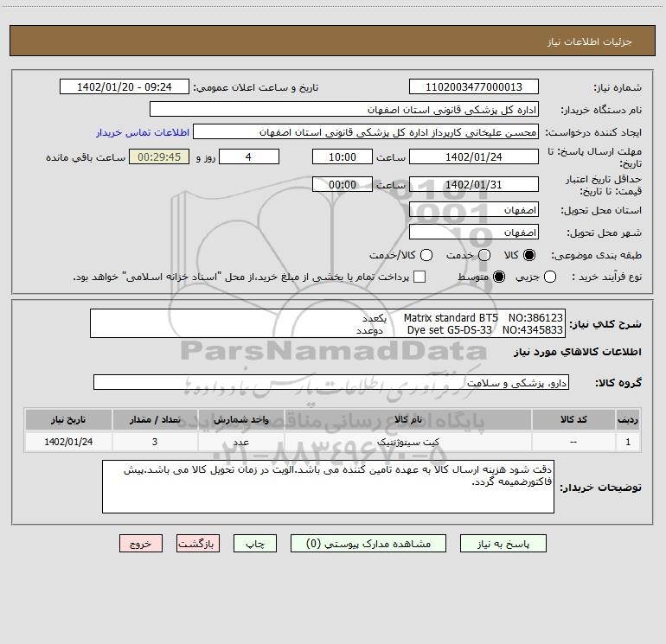This screenshot has height=644, width=666.
Task: Click the پاسخ به نیاز button
Action: click(503, 544)
